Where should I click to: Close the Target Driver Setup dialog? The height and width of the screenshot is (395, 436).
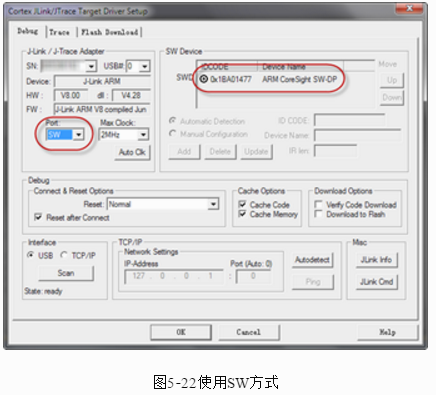(x=409, y=9)
